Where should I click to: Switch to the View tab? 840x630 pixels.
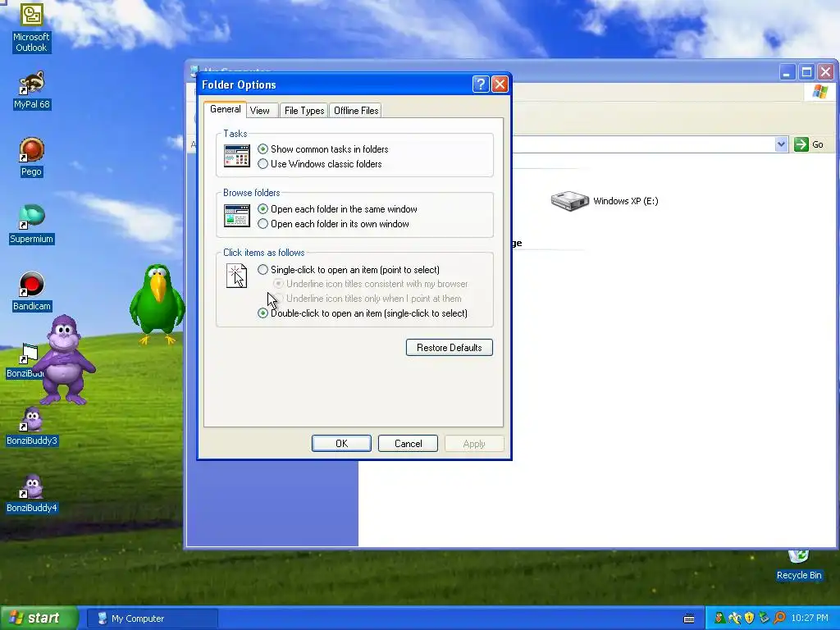pos(260,111)
